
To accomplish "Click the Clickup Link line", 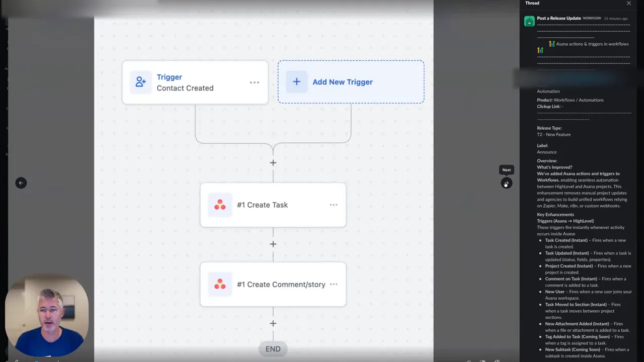I will (550, 107).
